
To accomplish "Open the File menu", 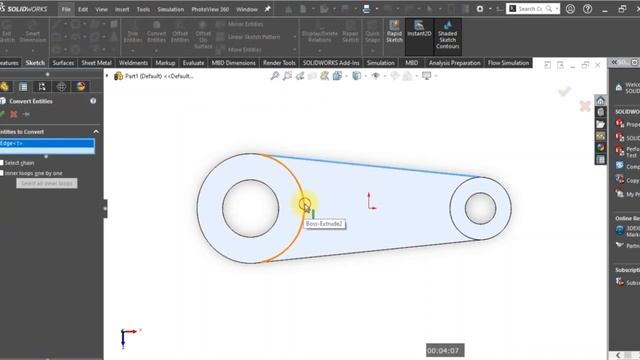I will [66, 9].
